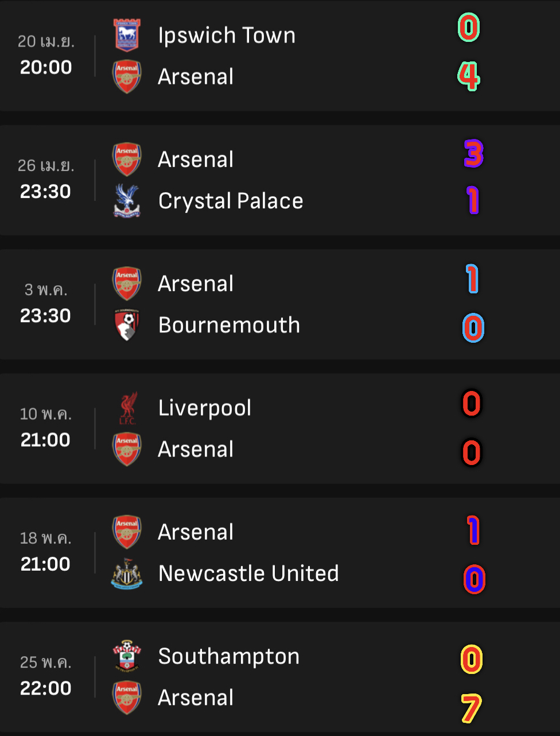This screenshot has width=560, height=736.
Task: Click Arsenal's score of 3 against Crystal Palace
Action: coord(474,154)
